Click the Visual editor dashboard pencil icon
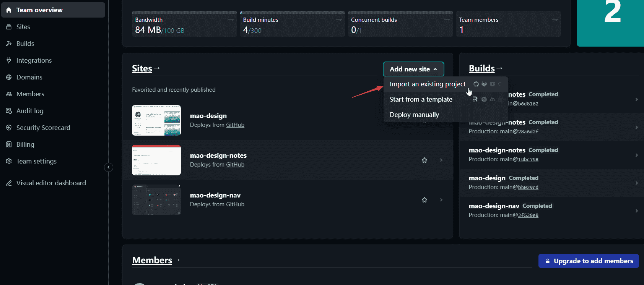This screenshot has height=285, width=644. tap(9, 183)
